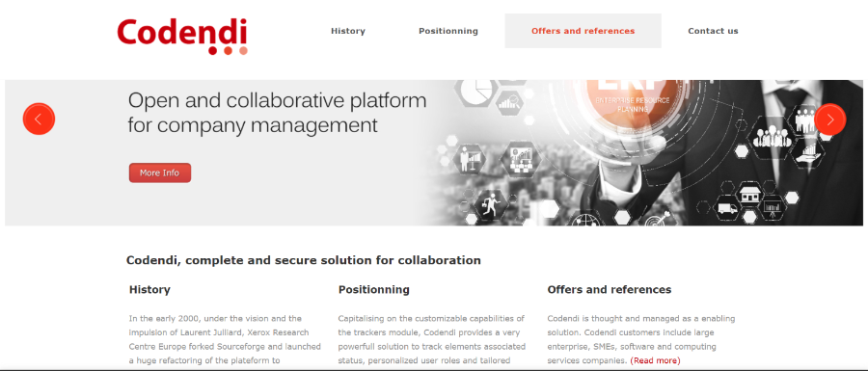Image resolution: width=868 pixels, height=371 pixels.
Task: Select Offers and references in navigation
Action: (x=583, y=31)
